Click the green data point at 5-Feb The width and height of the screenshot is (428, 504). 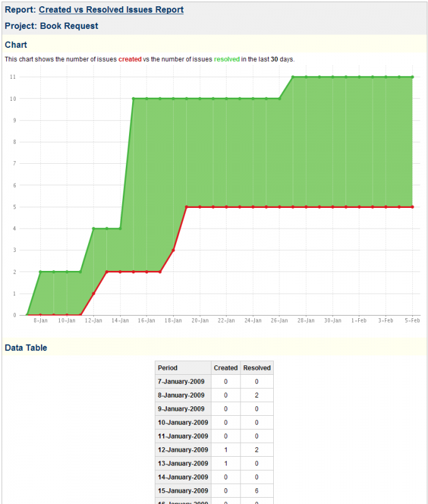tap(412, 77)
